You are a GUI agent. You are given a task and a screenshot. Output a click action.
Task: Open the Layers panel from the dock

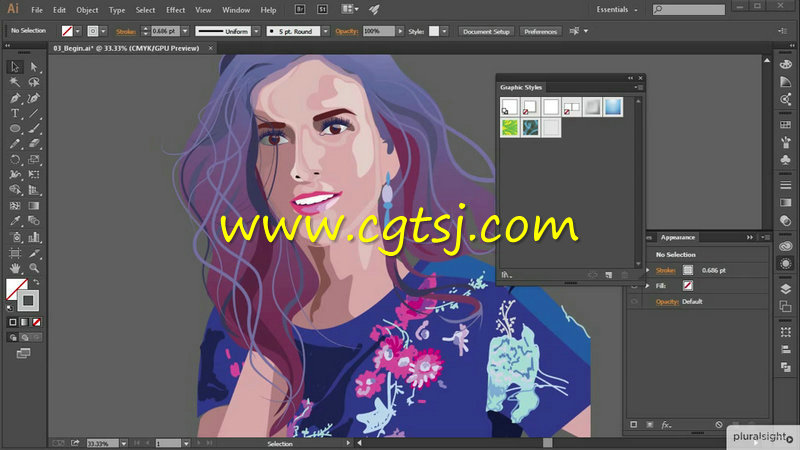[786, 289]
